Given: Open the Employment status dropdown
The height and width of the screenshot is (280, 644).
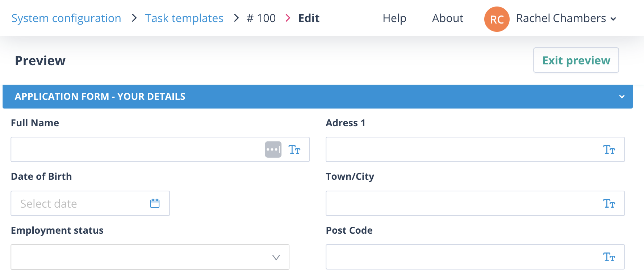Looking at the screenshot, I should (x=150, y=257).
